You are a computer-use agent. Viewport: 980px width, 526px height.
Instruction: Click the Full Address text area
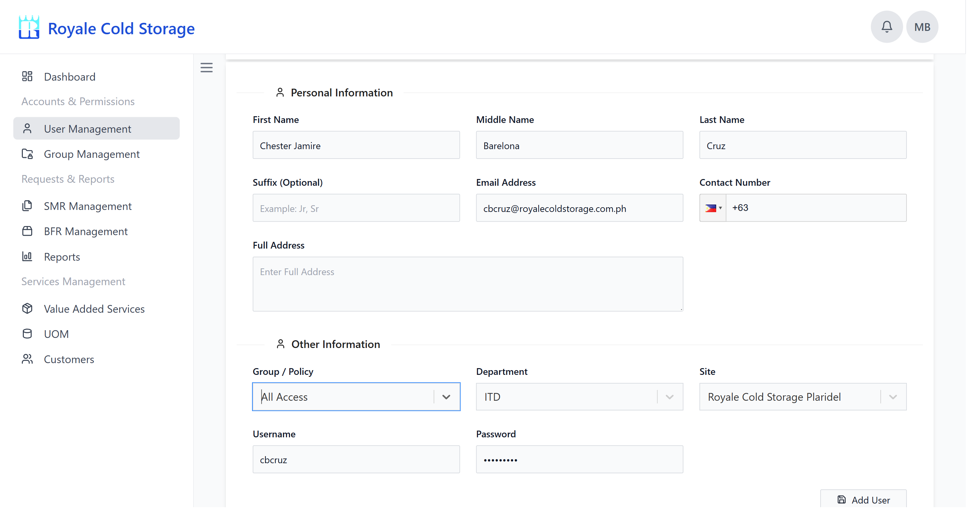[468, 284]
